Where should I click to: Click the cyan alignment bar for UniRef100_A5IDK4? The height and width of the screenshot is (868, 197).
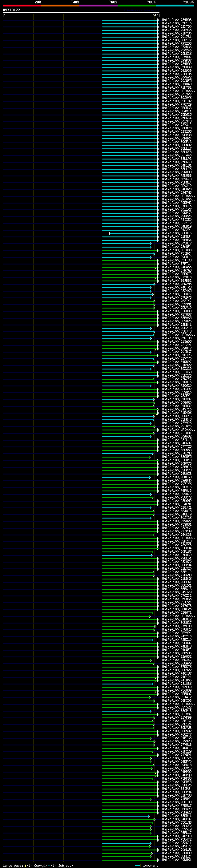[129, 253]
